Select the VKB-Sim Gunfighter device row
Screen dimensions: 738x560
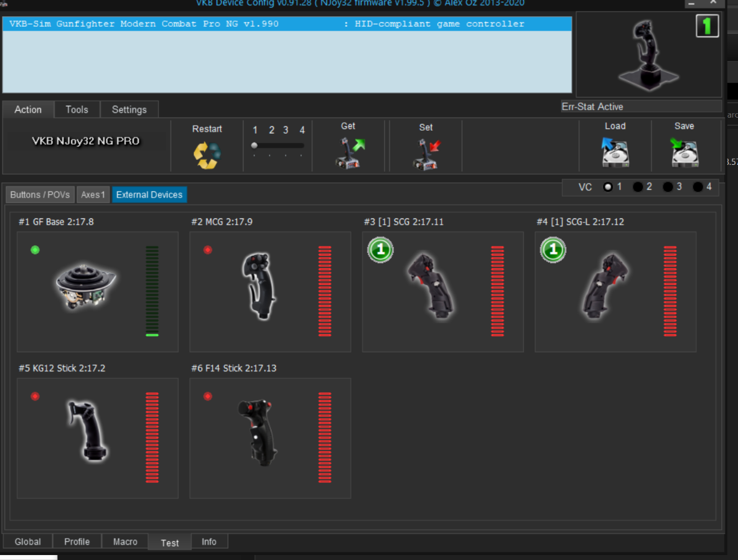coord(287,24)
